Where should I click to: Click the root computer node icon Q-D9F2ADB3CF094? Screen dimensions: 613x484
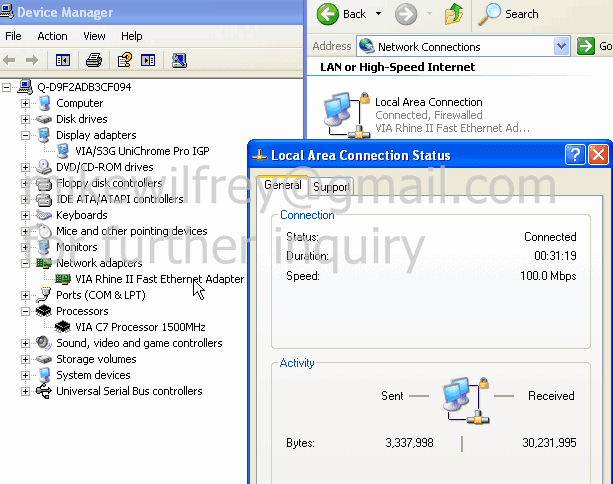pos(25,87)
